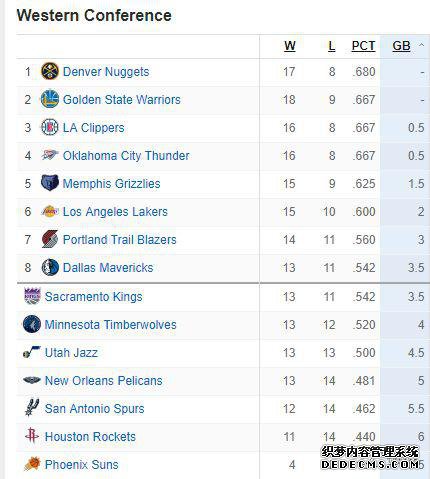Open the Oklahoma City Thunder team link
430x479 pixels.
click(x=126, y=155)
